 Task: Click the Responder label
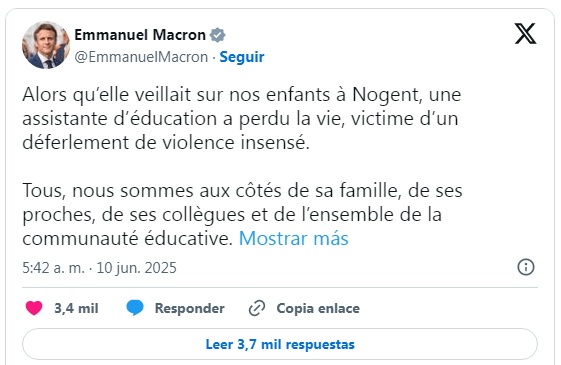pyautogui.click(x=190, y=308)
